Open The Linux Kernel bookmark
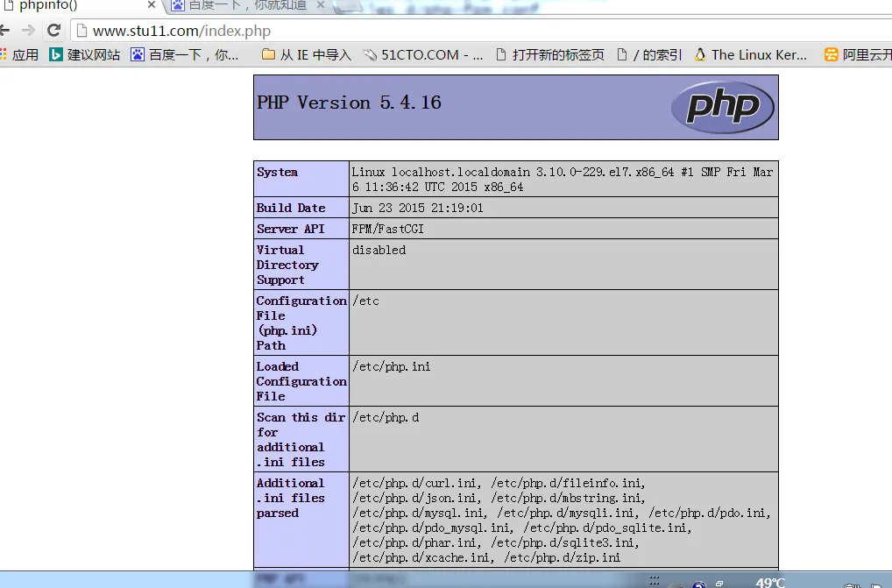 (751, 54)
